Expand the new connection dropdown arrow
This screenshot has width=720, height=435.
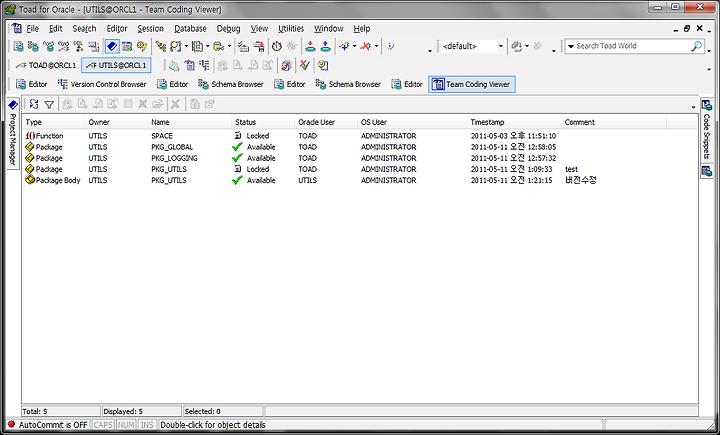pos(354,46)
